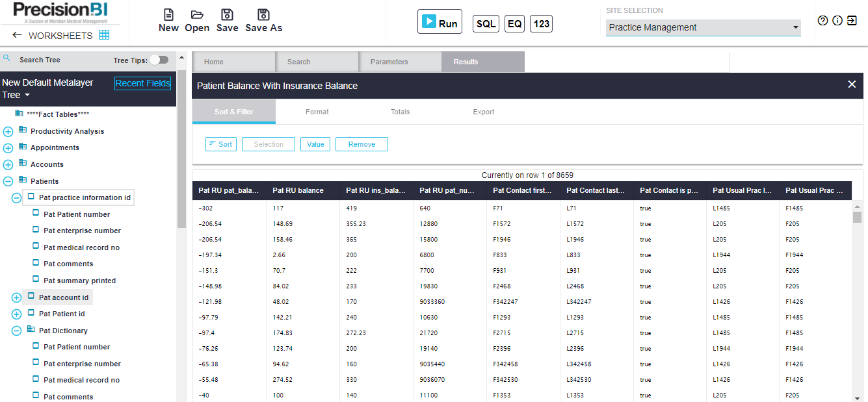Collapse the Patients tree node
Image resolution: width=868 pixels, height=402 pixels.
7,181
